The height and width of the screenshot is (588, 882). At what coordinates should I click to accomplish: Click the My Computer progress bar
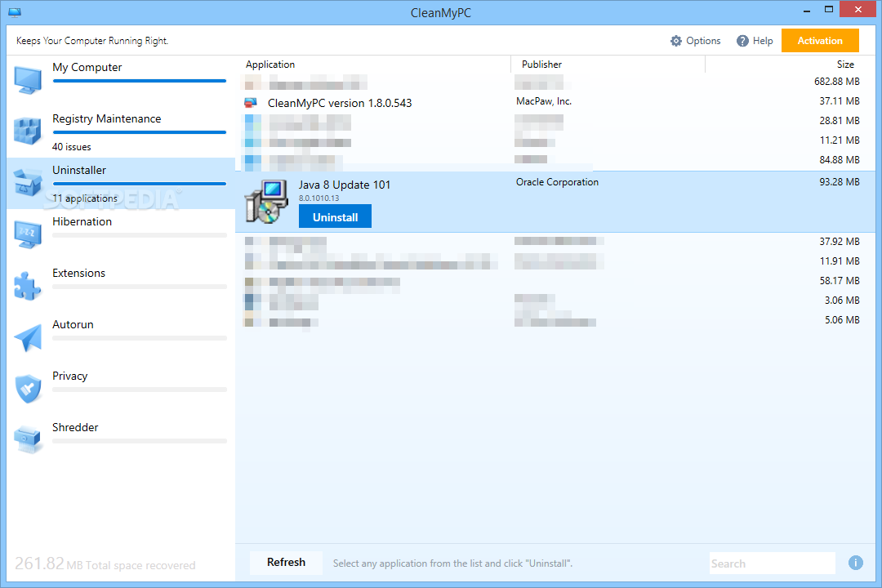click(140, 82)
